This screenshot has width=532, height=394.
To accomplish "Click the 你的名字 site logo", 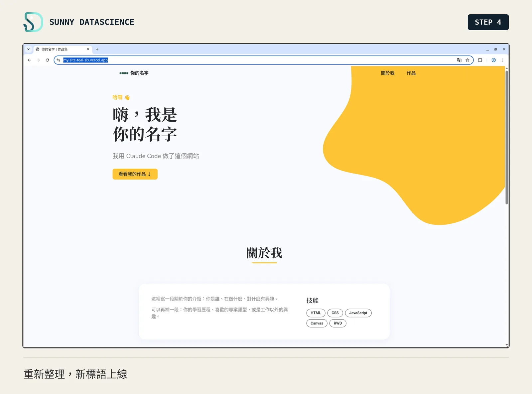I will [x=134, y=73].
